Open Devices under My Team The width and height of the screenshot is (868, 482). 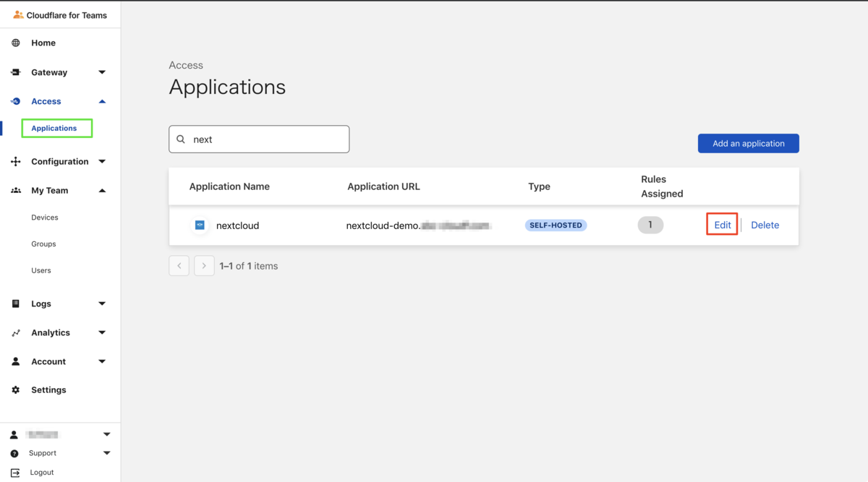[45, 217]
